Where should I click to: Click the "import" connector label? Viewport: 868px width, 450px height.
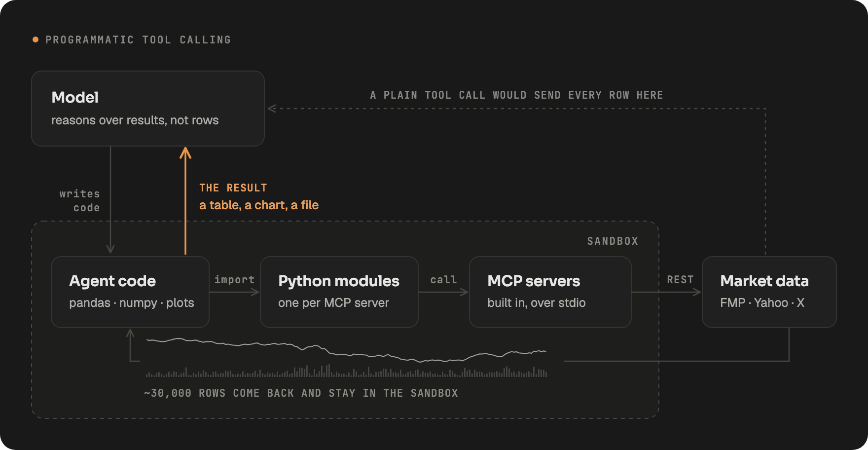coord(235,280)
